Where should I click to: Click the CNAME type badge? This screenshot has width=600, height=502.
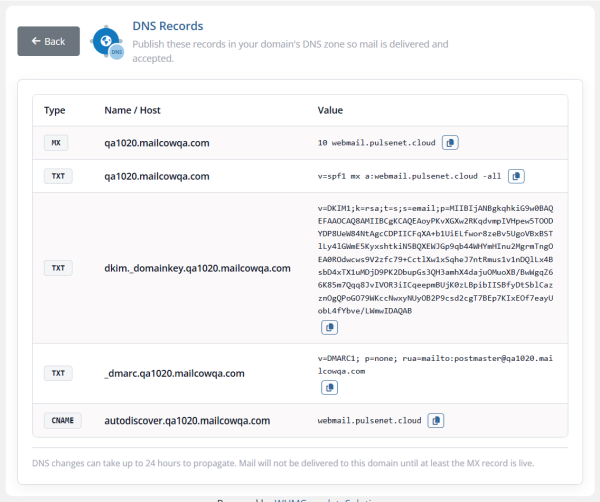(x=62, y=421)
